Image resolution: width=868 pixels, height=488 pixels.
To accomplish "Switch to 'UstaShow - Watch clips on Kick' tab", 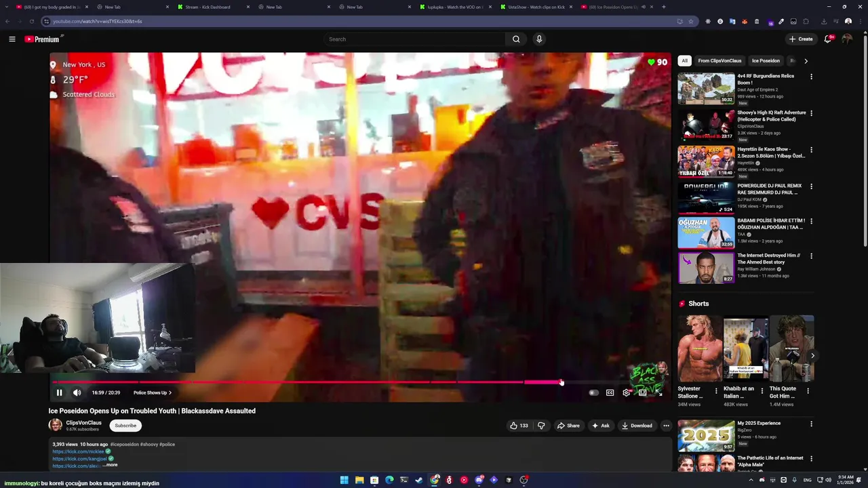I will (536, 7).
